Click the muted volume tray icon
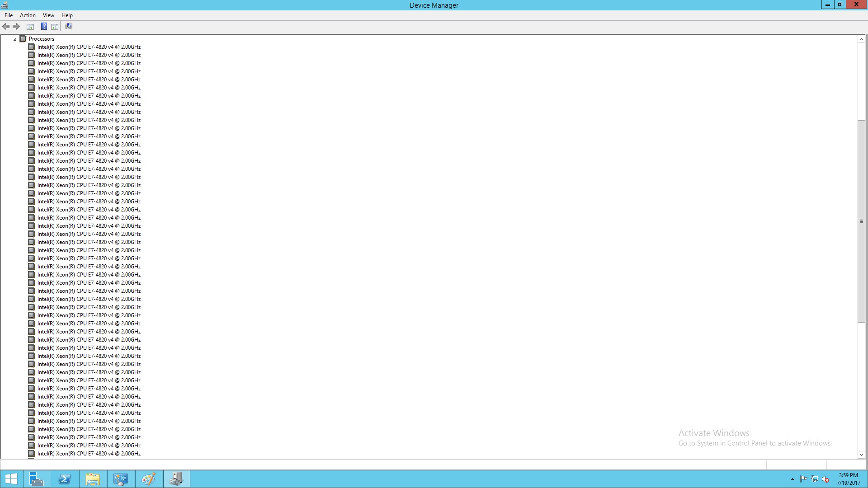 click(826, 479)
